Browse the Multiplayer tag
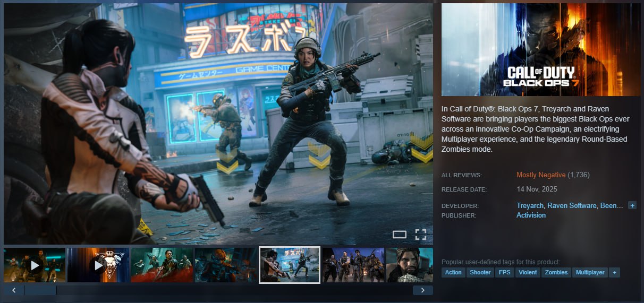644x303 pixels. click(590, 272)
